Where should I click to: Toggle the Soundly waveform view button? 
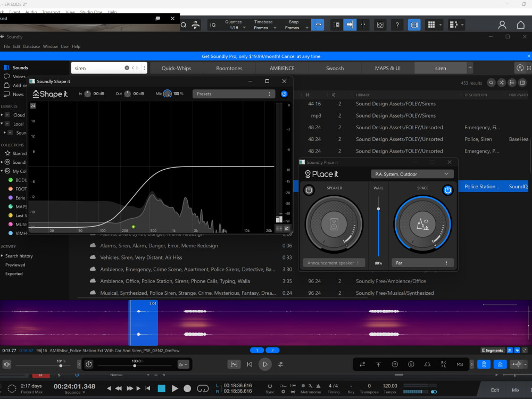pyautogui.click(x=234, y=364)
